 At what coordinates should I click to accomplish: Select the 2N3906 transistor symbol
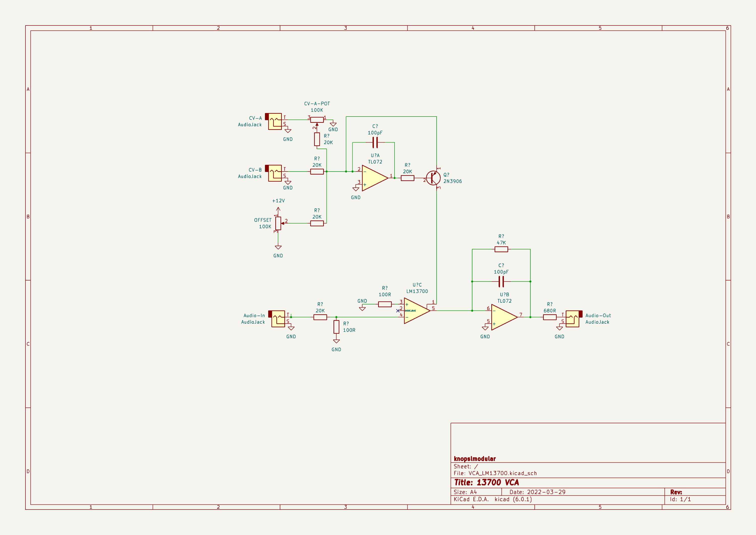click(x=433, y=178)
